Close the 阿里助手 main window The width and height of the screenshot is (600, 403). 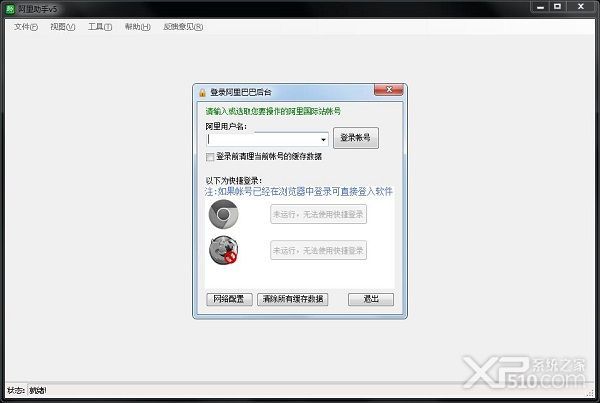click(x=580, y=7)
